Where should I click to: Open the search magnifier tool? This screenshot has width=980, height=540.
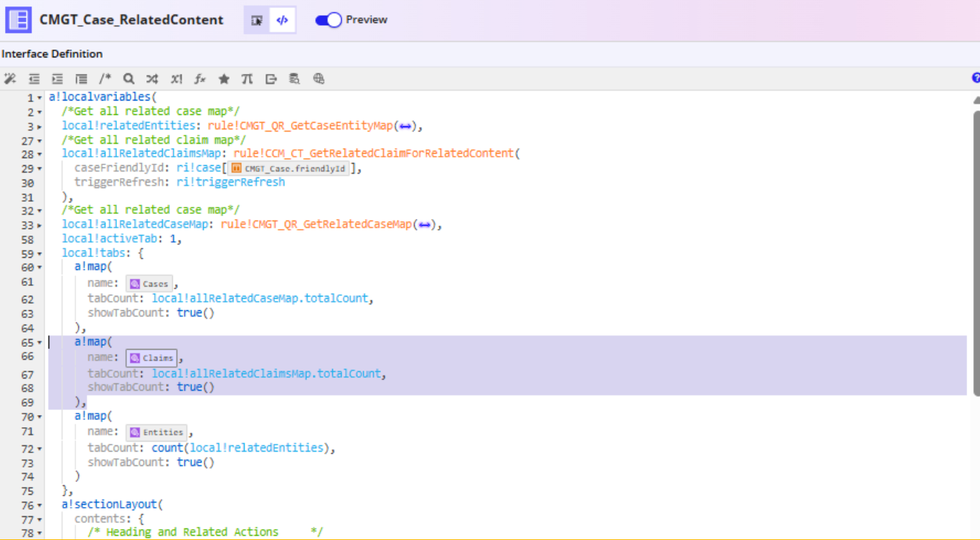pyautogui.click(x=128, y=79)
